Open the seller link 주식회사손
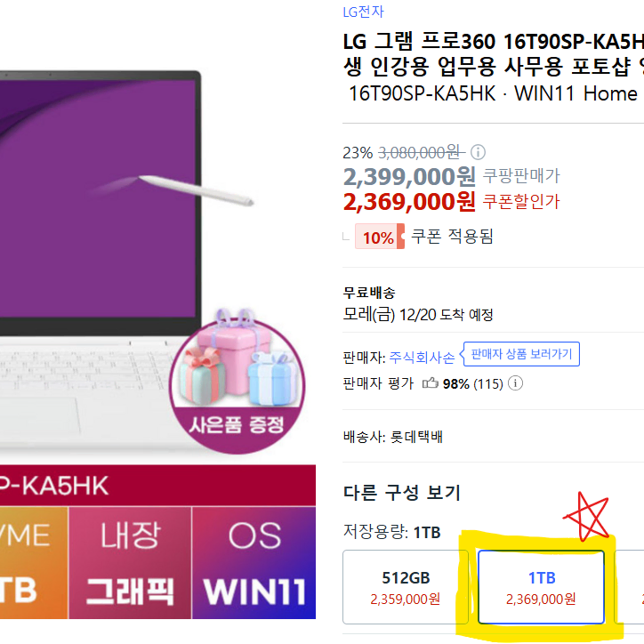 click(422, 358)
